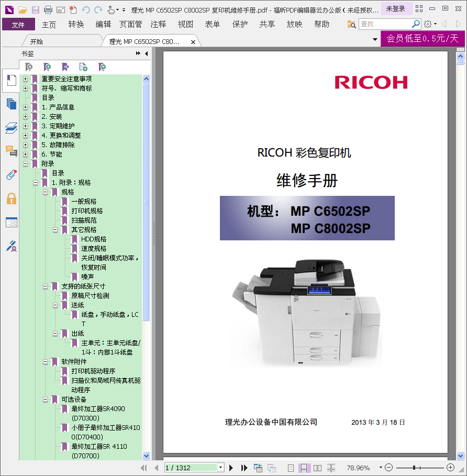
Task: Click add new bookmark icon
Action: tap(47, 67)
